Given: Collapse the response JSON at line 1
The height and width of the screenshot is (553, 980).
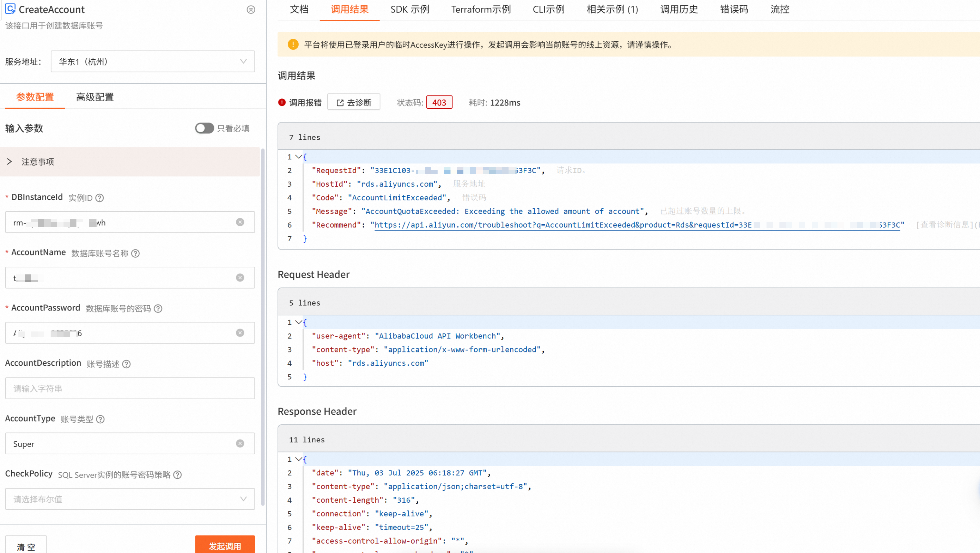Looking at the screenshot, I should [299, 157].
